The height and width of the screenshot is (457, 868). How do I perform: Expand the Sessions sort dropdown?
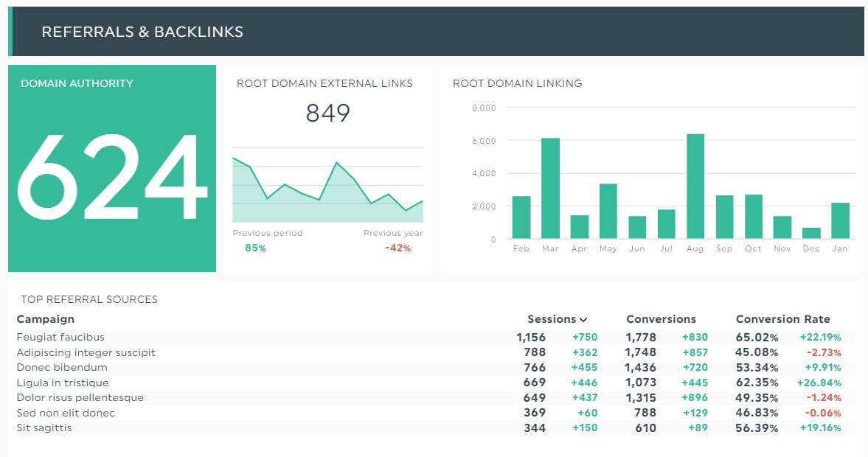click(583, 319)
